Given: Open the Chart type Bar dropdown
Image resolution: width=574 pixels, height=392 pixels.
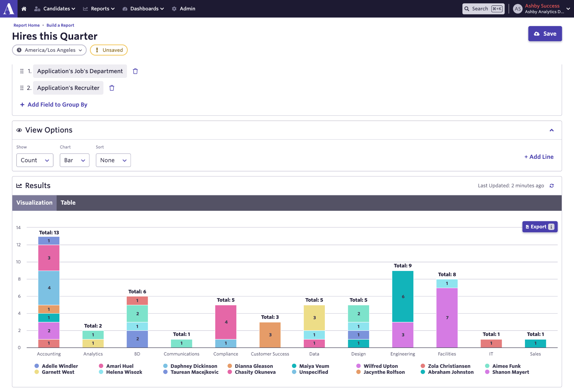Looking at the screenshot, I should point(74,160).
